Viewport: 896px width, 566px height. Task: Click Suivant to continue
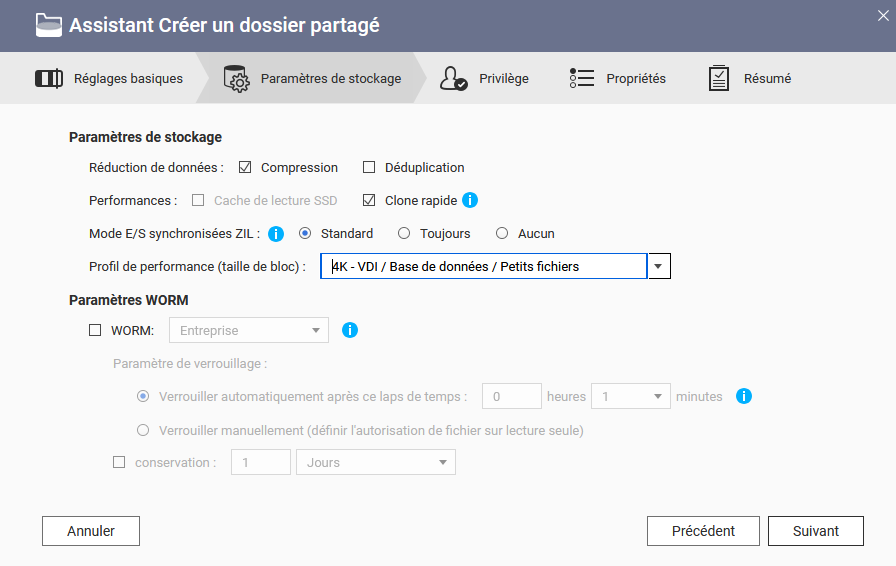(815, 531)
